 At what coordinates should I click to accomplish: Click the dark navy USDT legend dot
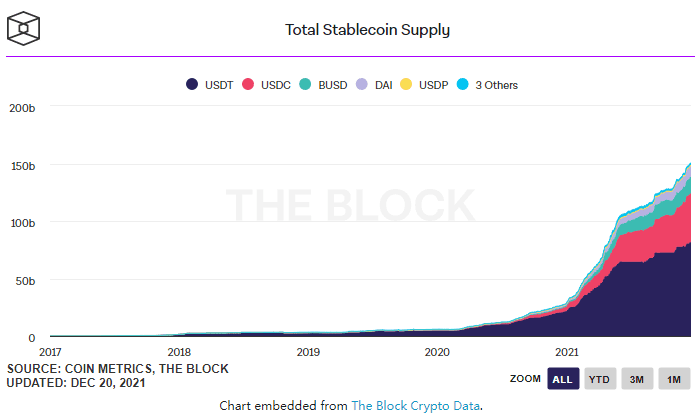pyautogui.click(x=192, y=84)
